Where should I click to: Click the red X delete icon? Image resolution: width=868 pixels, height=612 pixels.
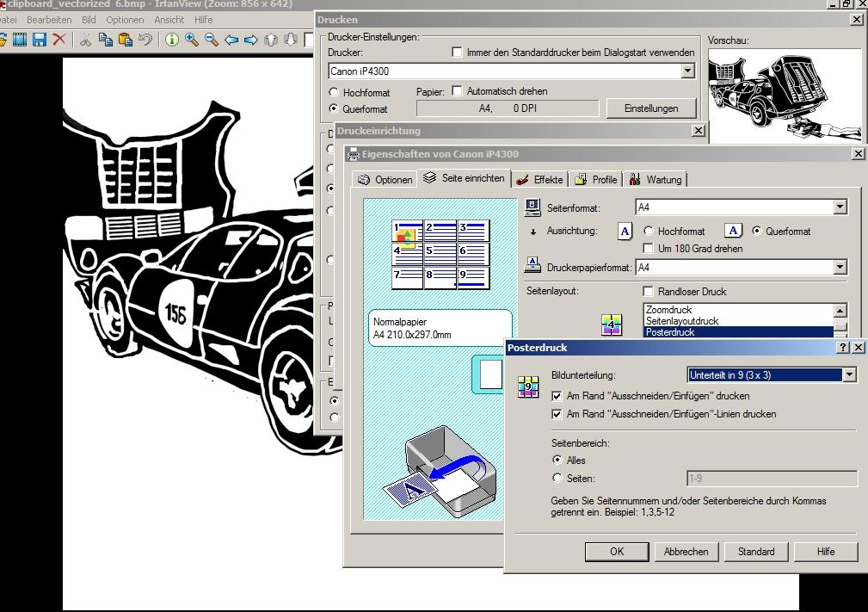pos(59,40)
